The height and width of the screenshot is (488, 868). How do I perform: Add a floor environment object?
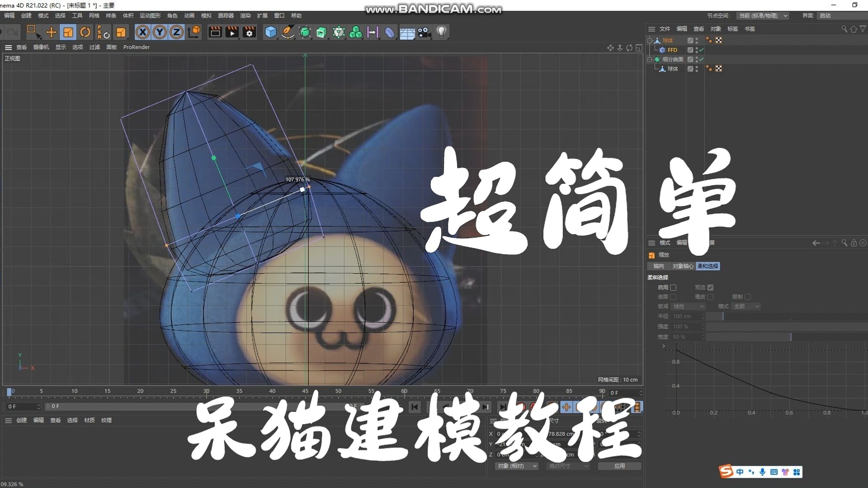coord(407,32)
